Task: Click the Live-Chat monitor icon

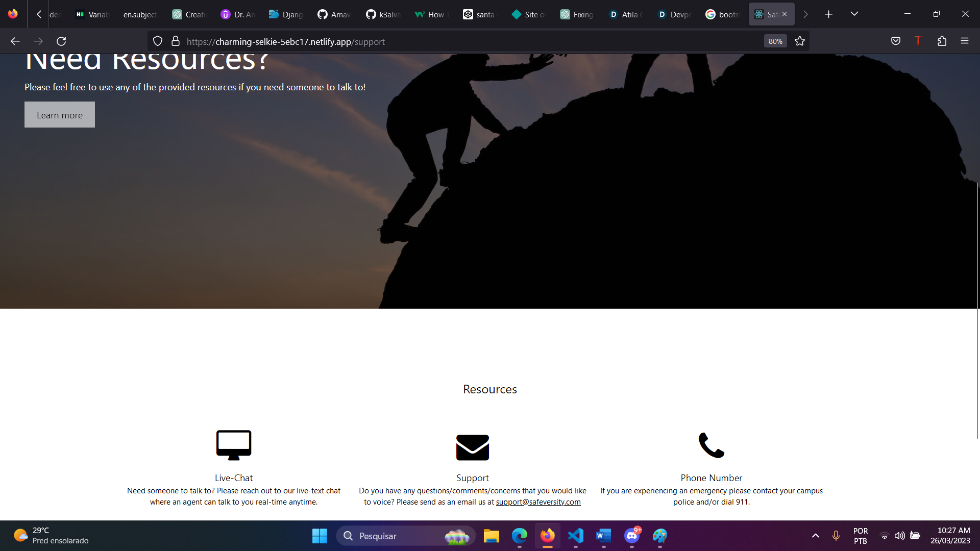Action: 234,445
